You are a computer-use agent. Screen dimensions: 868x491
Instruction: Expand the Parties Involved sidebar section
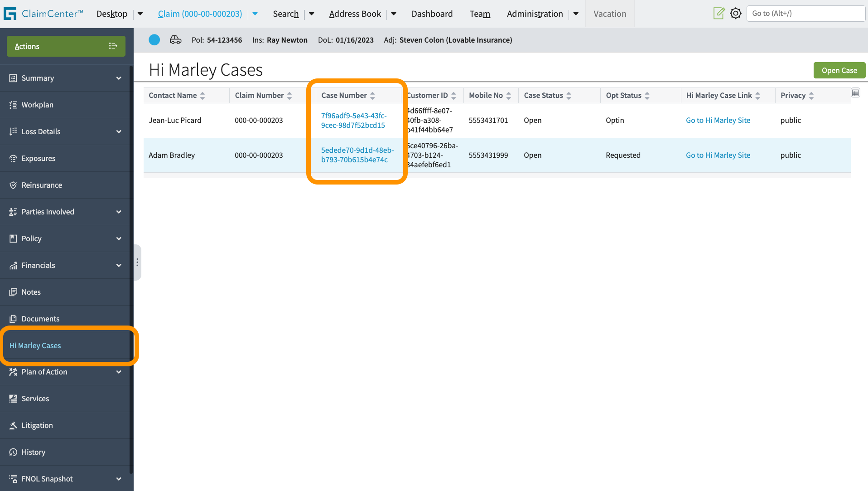pyautogui.click(x=119, y=212)
